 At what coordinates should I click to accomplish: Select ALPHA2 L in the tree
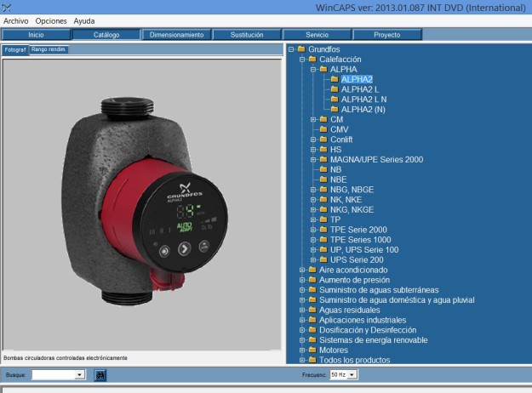[360, 89]
